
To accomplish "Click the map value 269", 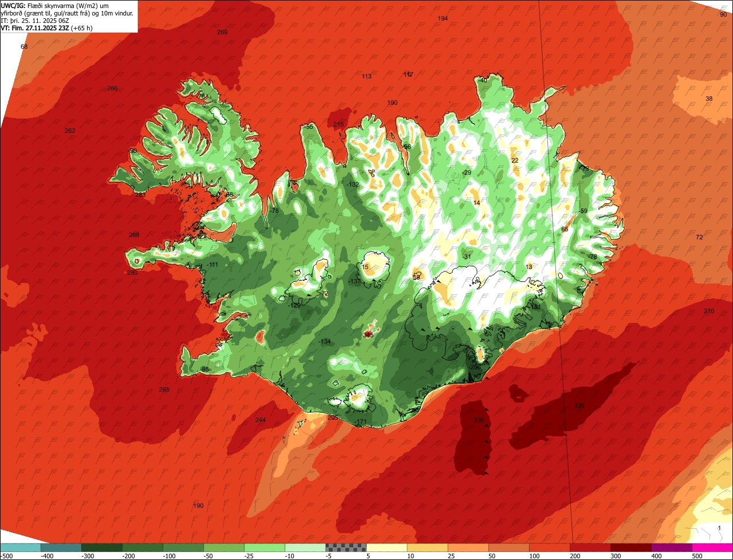I will [x=222, y=32].
